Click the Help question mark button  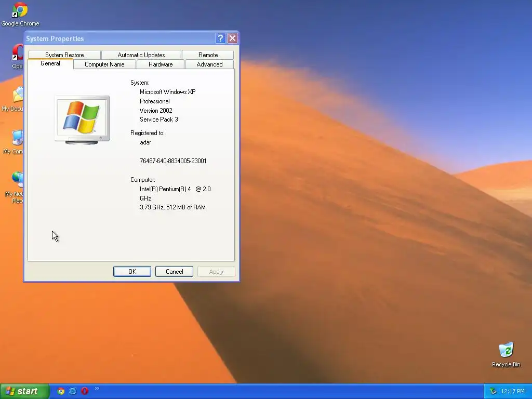[220, 38]
